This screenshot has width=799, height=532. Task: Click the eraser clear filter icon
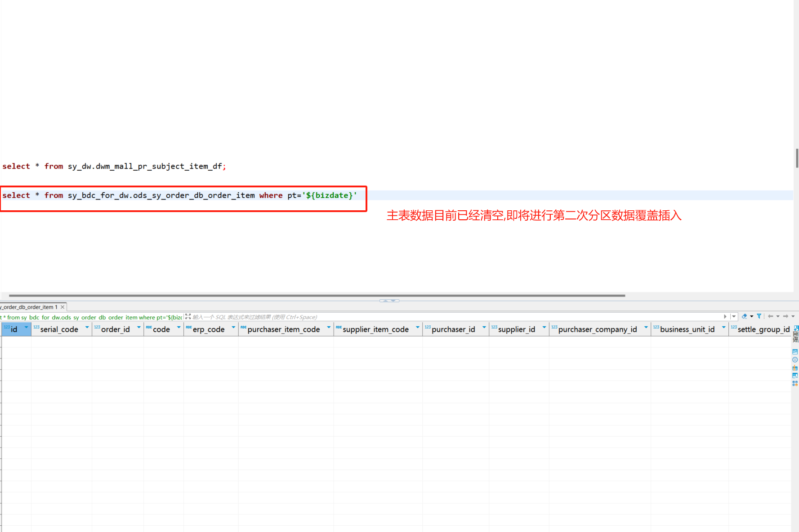[x=744, y=316]
